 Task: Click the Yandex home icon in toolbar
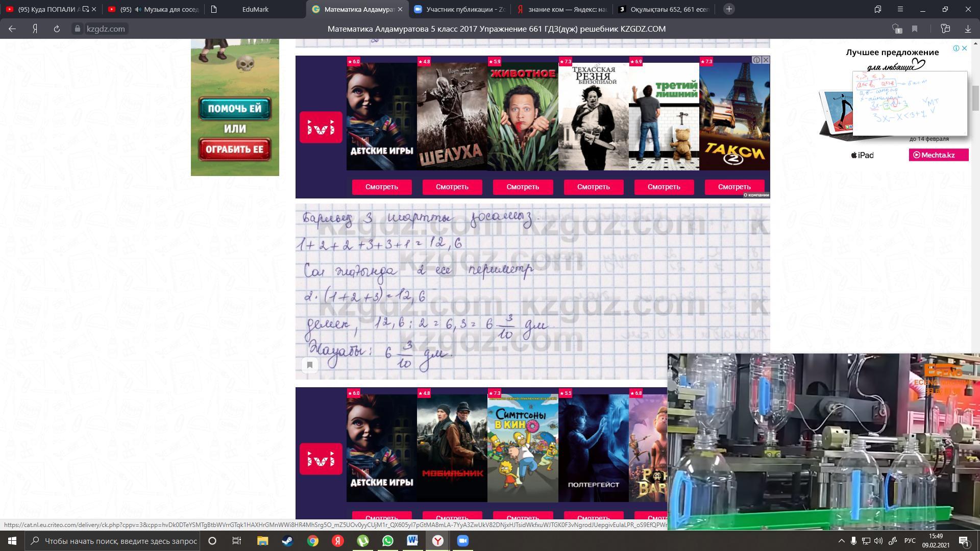point(35,29)
